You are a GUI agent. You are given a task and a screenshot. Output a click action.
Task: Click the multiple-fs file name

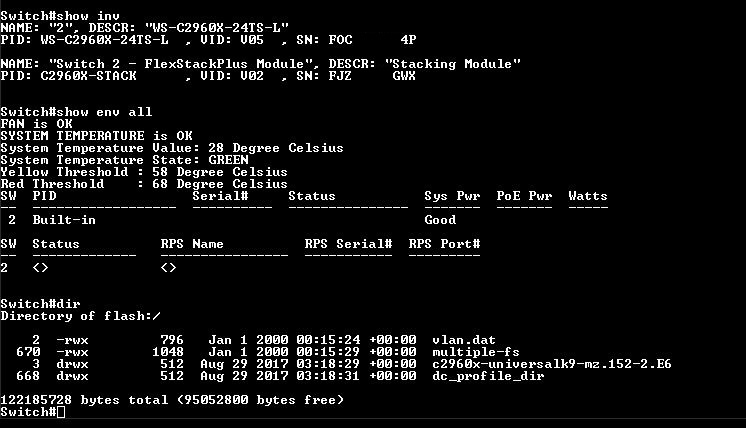pos(476,352)
